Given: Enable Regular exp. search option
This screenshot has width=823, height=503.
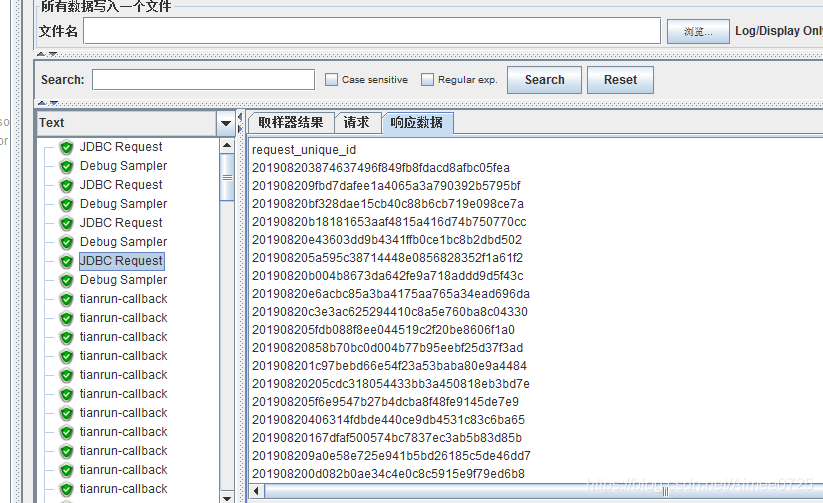Looking at the screenshot, I should pos(428,80).
